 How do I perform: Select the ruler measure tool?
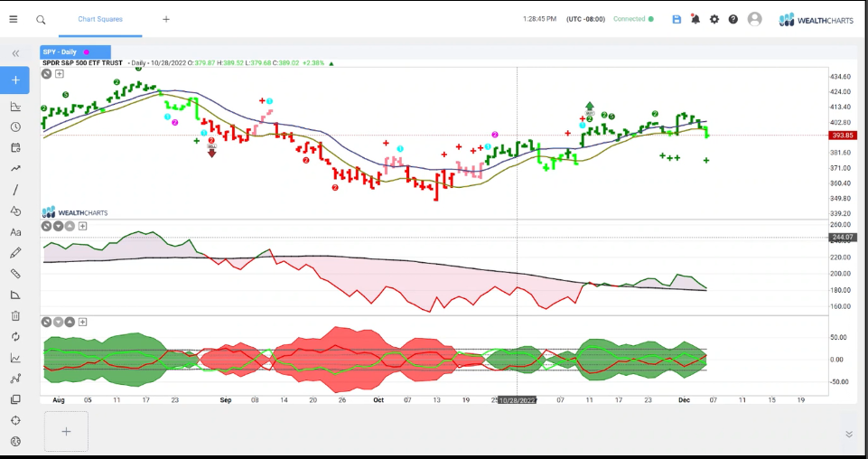coord(15,274)
